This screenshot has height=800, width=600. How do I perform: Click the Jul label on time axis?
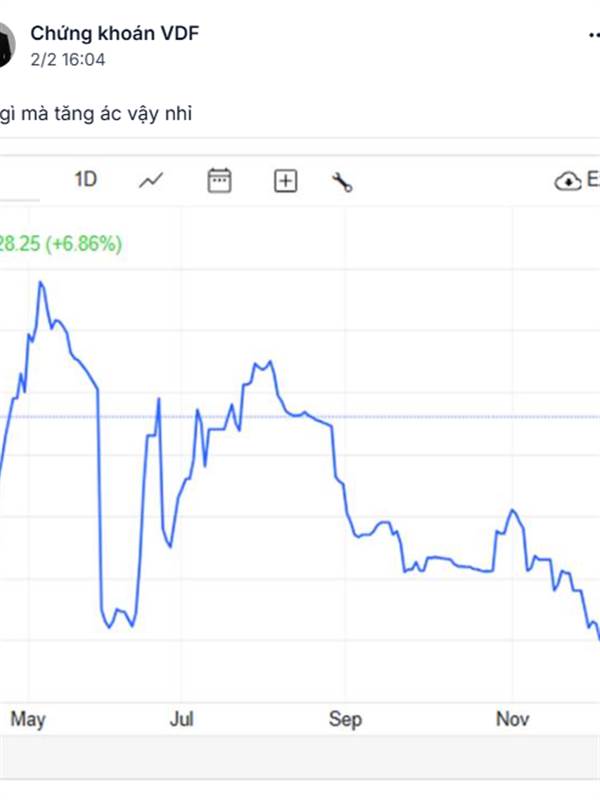pos(181,719)
